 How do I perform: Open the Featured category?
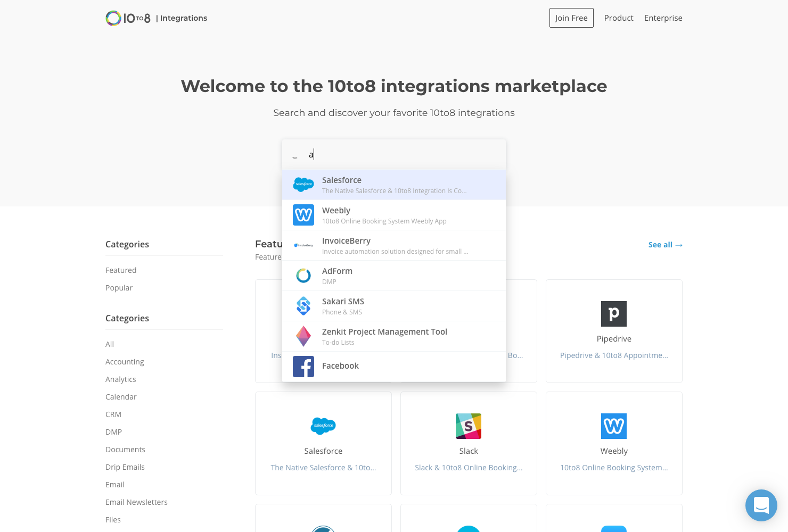pyautogui.click(x=121, y=270)
